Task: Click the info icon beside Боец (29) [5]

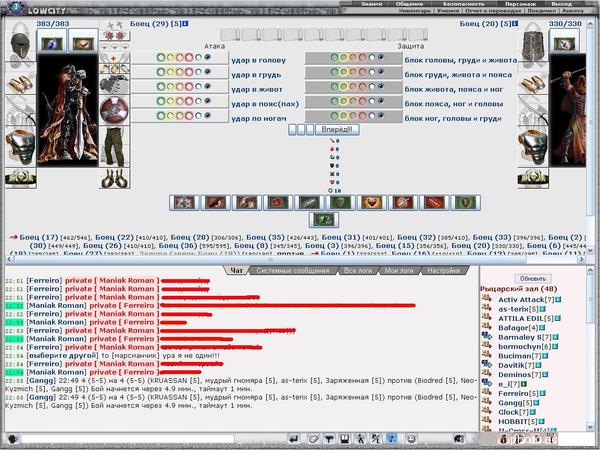Action: (185, 23)
